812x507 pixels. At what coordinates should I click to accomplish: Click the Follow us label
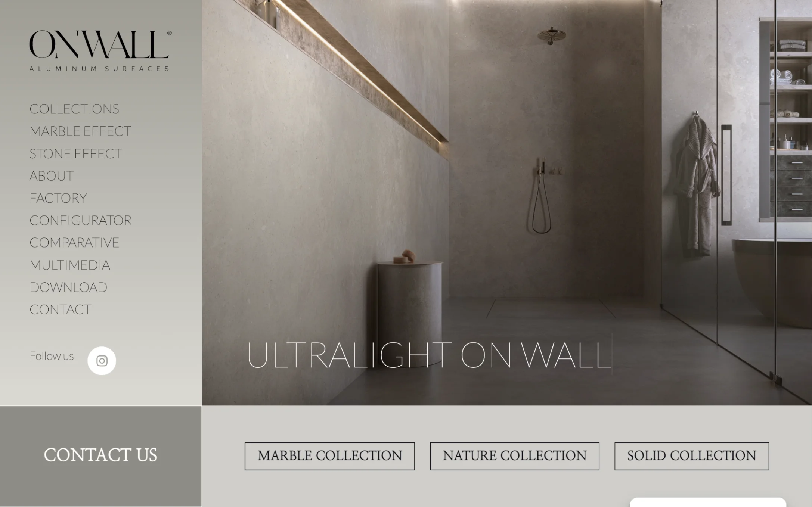[52, 356]
